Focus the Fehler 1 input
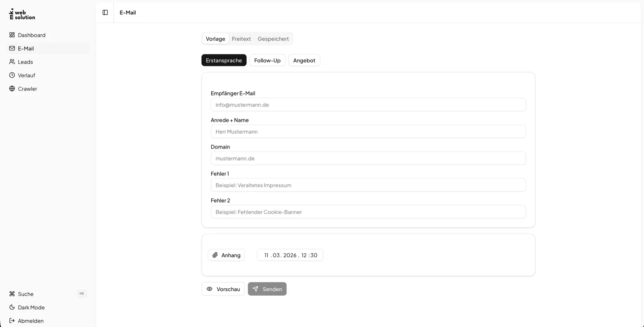Viewport: 644px width, 327px height. coord(368,185)
